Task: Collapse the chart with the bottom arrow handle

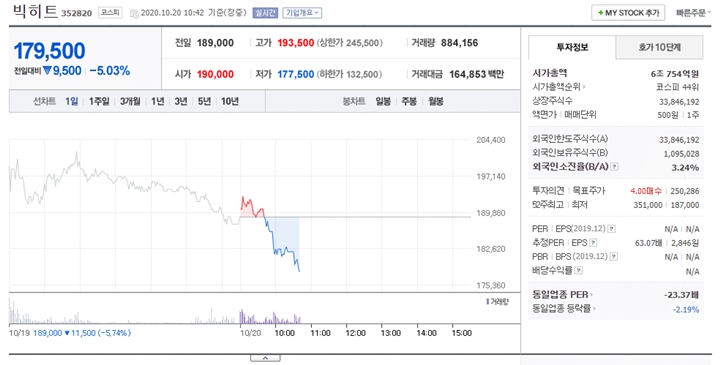Action: (265, 358)
